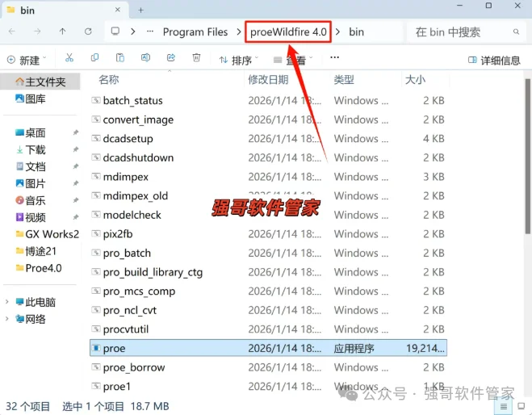The image size is (532, 415).
Task: Select the mdimpex file
Action: click(268, 177)
